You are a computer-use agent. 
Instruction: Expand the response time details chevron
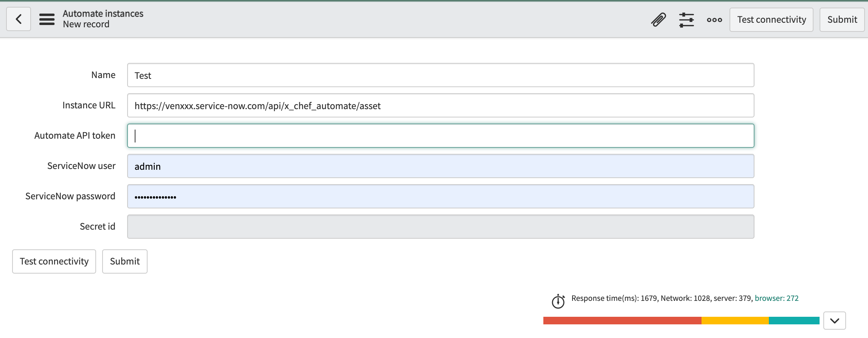click(834, 321)
